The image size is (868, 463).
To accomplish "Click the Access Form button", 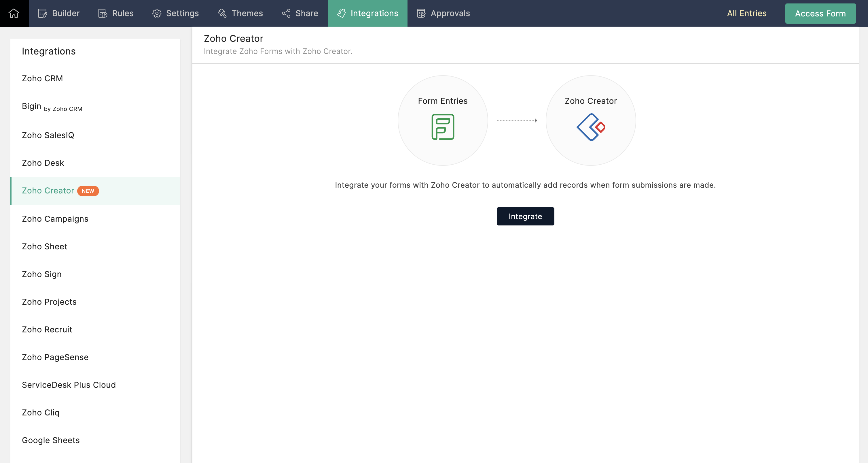I will (820, 14).
